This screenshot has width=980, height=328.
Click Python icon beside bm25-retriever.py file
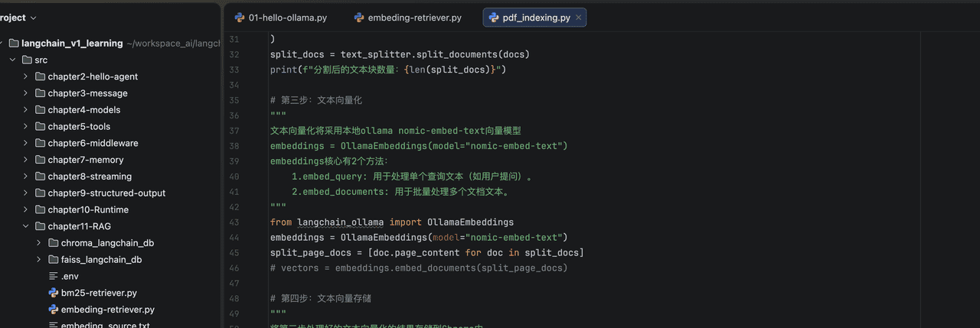(x=53, y=293)
